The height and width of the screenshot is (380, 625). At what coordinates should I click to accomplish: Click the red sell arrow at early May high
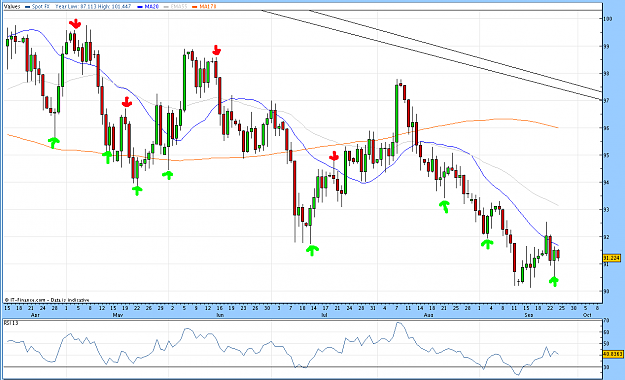[x=75, y=24]
